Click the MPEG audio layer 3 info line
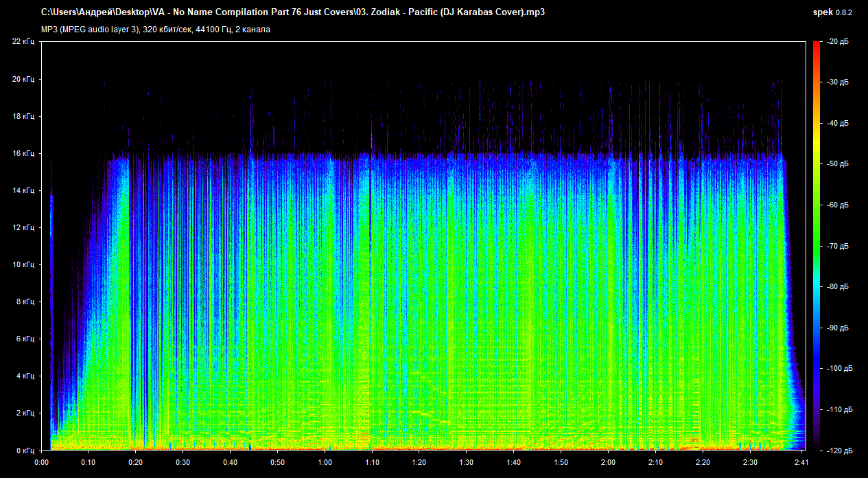This screenshot has width=868, height=478. click(x=156, y=30)
